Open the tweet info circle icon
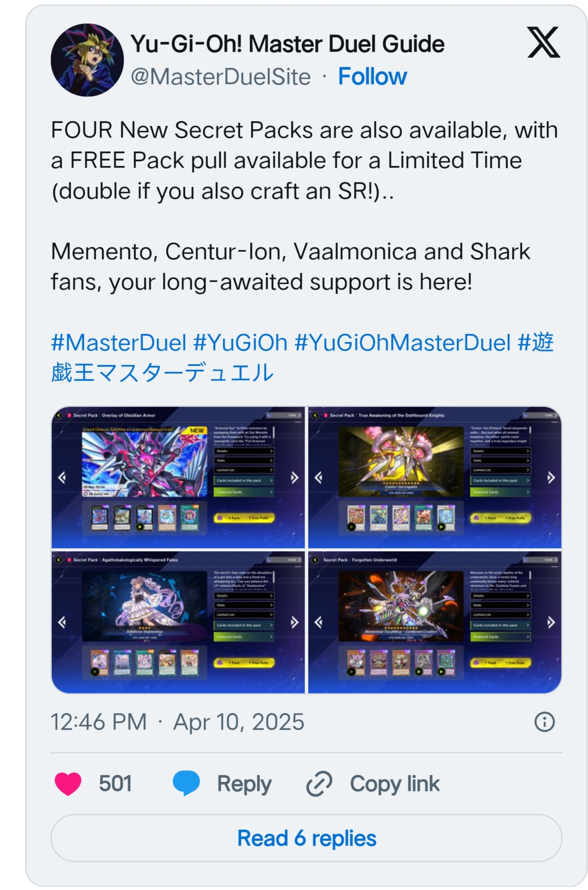The height and width of the screenshot is (890, 588). tap(545, 722)
